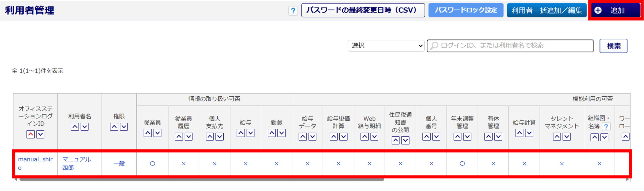Viewport: 644px width, 191px height.
Task: Click パスワードの最終変更日時（CSV） button
Action: pos(363,10)
